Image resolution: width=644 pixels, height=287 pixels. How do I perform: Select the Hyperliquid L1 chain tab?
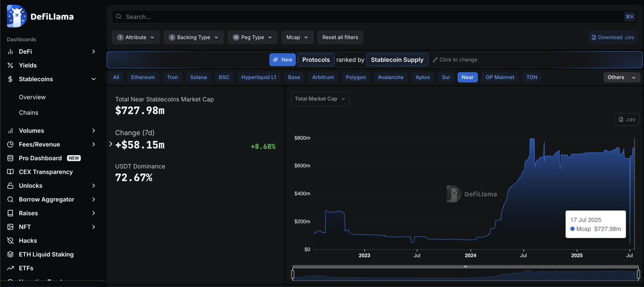tap(259, 77)
